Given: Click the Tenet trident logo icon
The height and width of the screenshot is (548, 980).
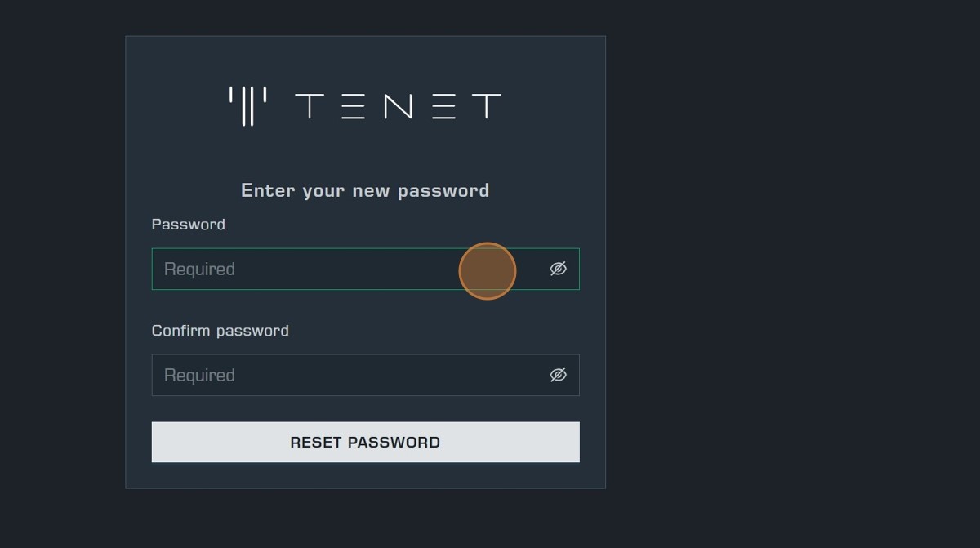Looking at the screenshot, I should [x=247, y=106].
